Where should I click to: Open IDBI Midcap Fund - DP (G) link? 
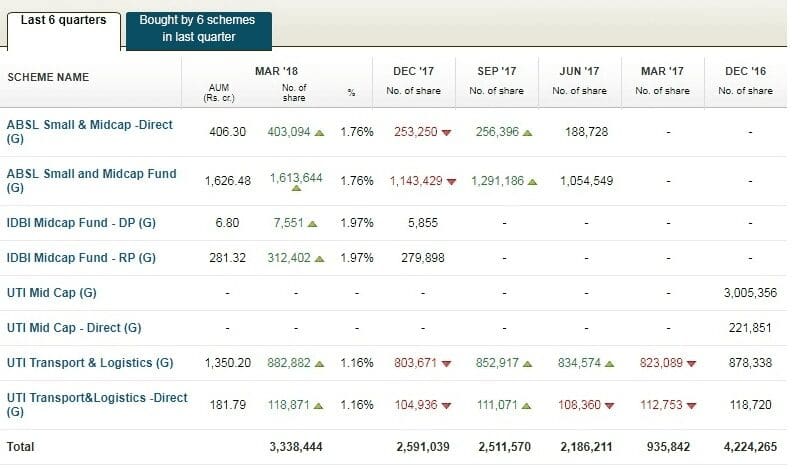click(81, 223)
